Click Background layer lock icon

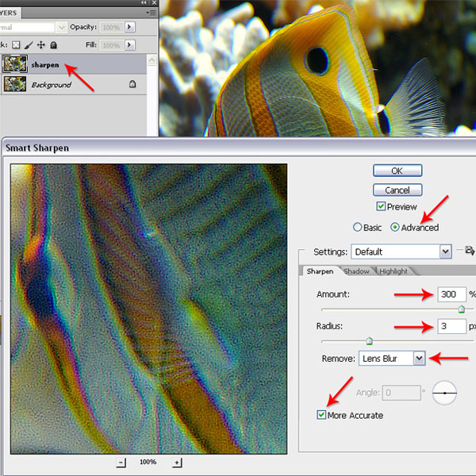132,84
